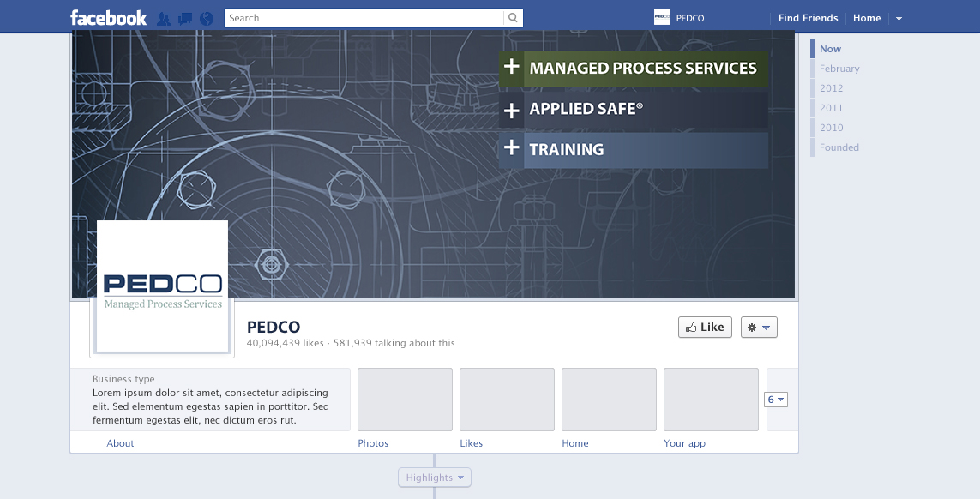Click the search magnifier icon
Viewport: 980px width, 499px height.
click(512, 17)
